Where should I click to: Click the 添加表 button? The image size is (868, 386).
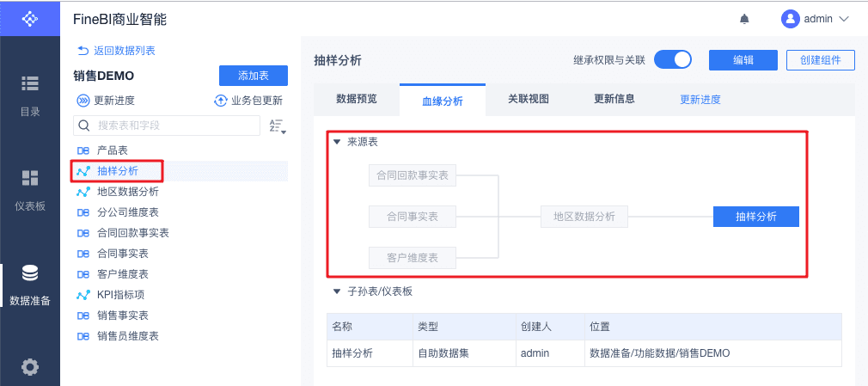coord(253,76)
